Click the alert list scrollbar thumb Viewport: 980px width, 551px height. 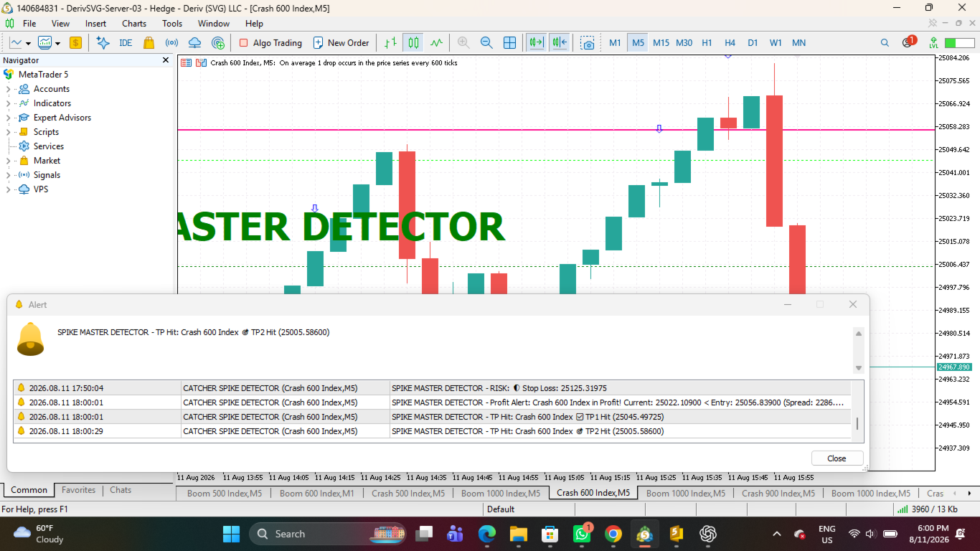[857, 424]
